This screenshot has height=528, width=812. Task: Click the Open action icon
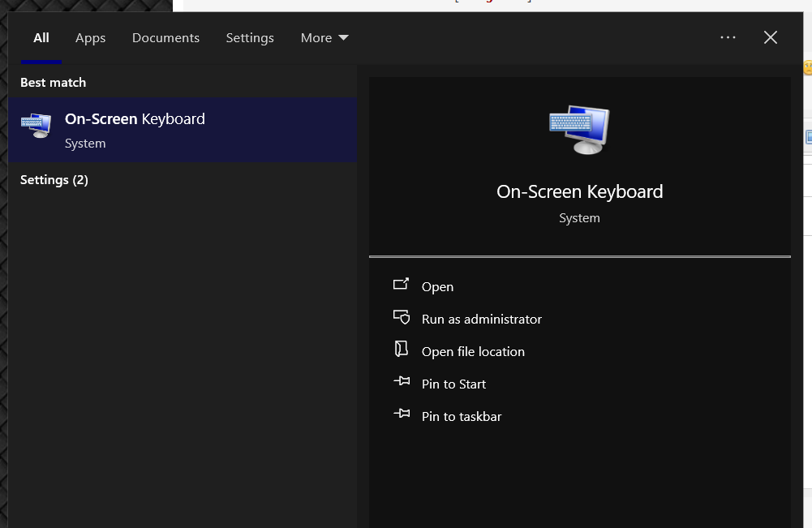click(x=401, y=284)
